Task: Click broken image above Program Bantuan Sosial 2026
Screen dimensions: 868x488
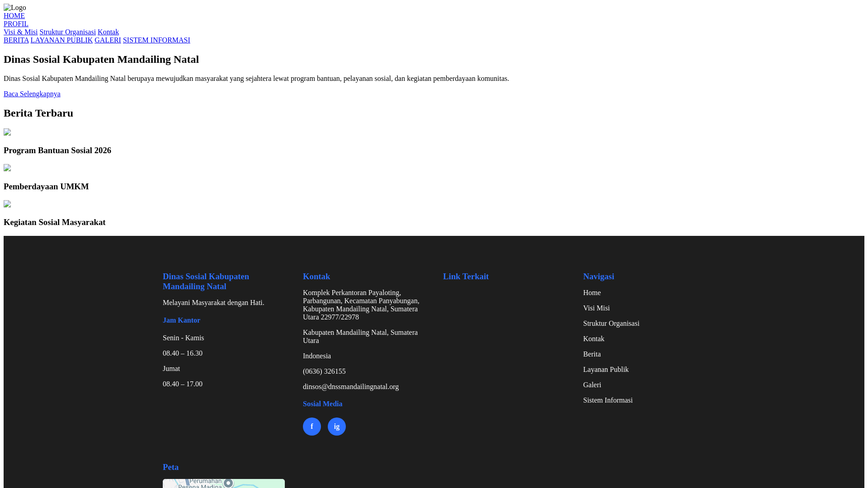Action: pos(7,132)
